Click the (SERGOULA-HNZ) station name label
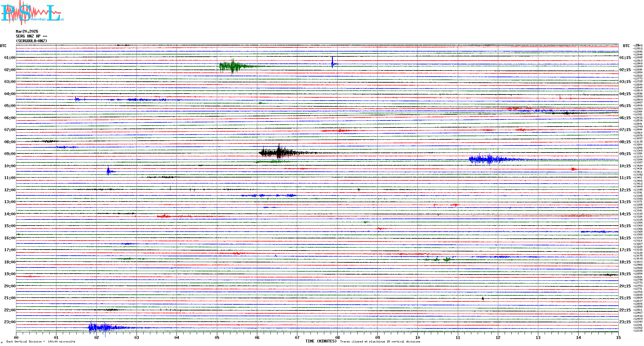644x346 pixels. click(x=31, y=41)
